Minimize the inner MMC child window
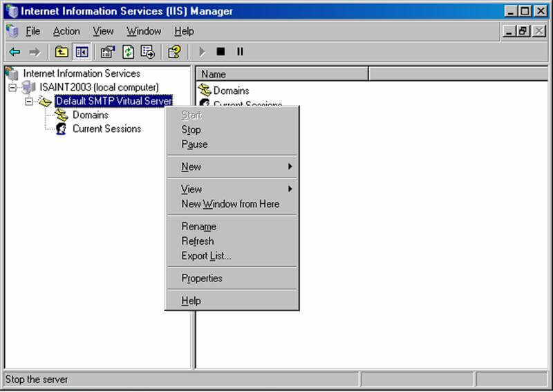This screenshot has width=553, height=392. coord(508,31)
